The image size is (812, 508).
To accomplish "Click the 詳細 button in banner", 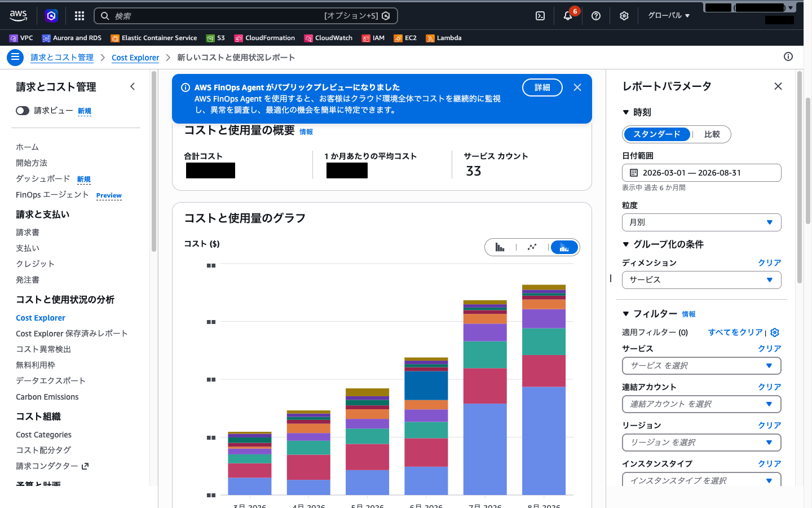I will (x=542, y=87).
